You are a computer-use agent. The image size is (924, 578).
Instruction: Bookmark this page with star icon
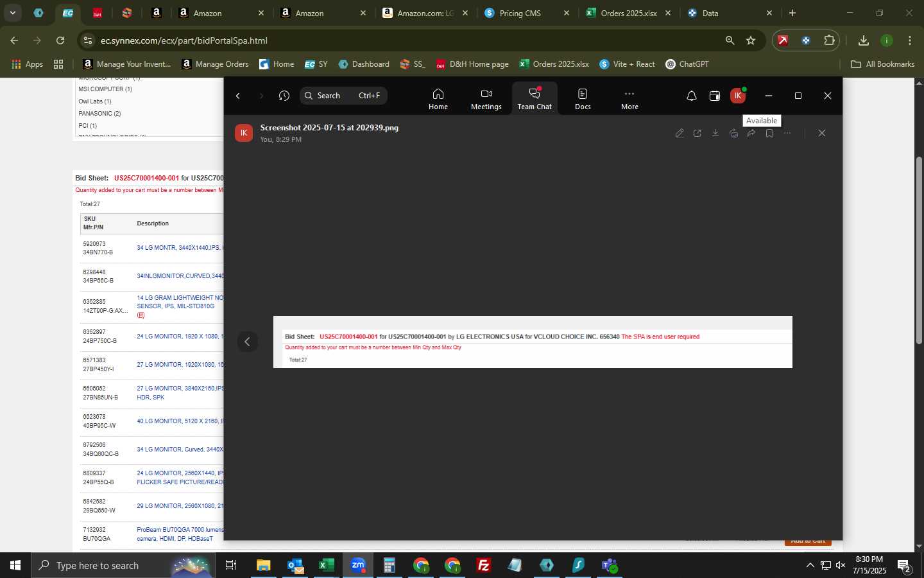(751, 40)
